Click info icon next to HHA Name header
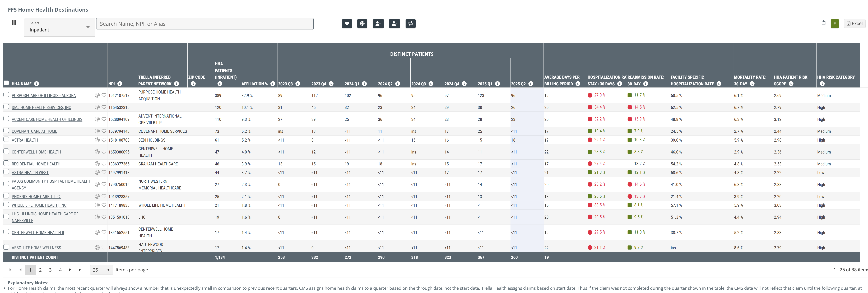The width and height of the screenshot is (868, 293). [x=37, y=84]
